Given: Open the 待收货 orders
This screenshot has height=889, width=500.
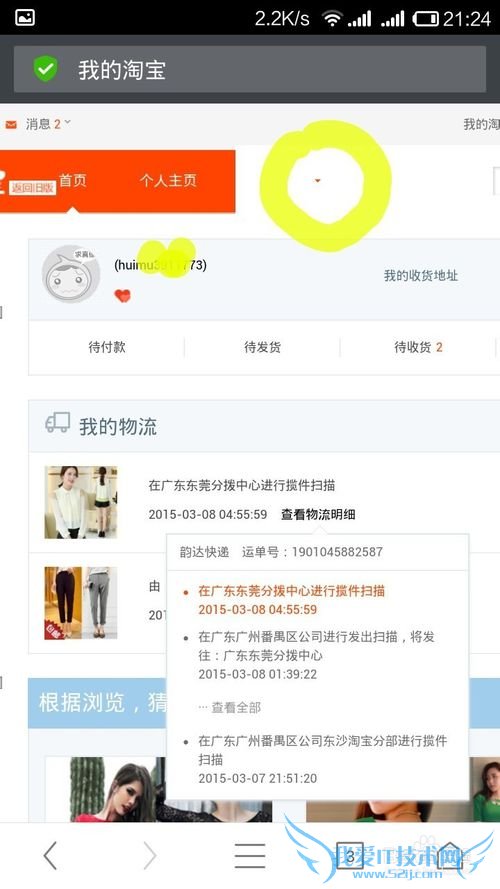Looking at the screenshot, I should coord(418,347).
